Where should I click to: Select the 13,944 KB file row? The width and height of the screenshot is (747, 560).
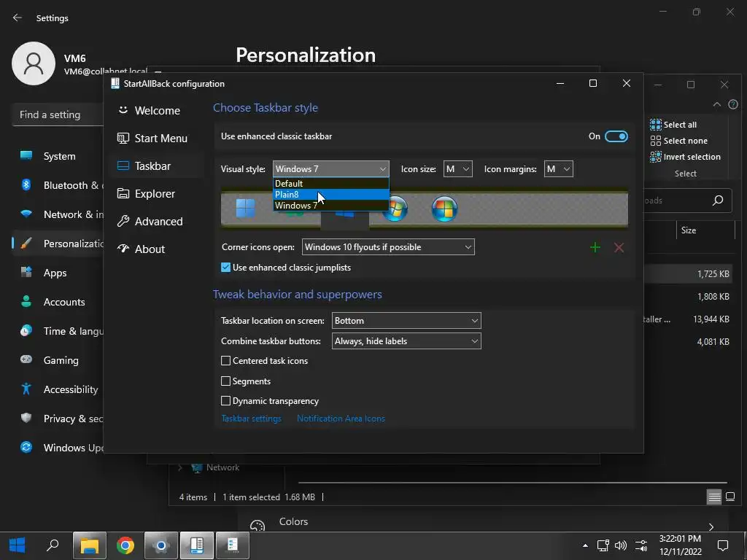[687, 319]
